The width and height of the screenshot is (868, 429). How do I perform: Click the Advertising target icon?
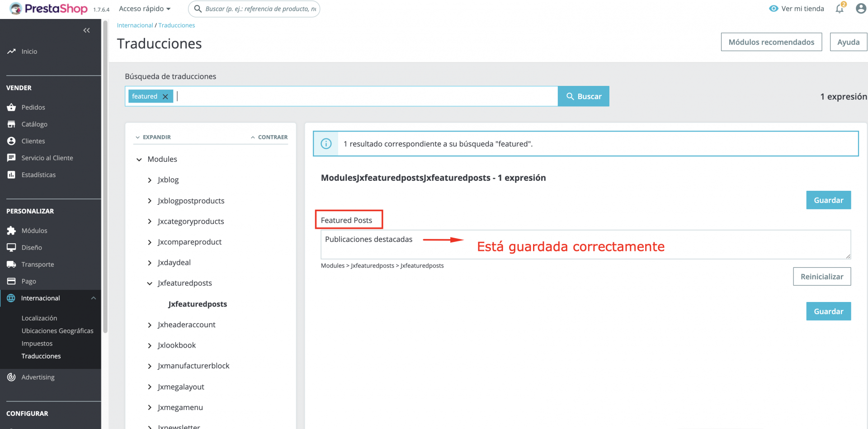(x=11, y=377)
